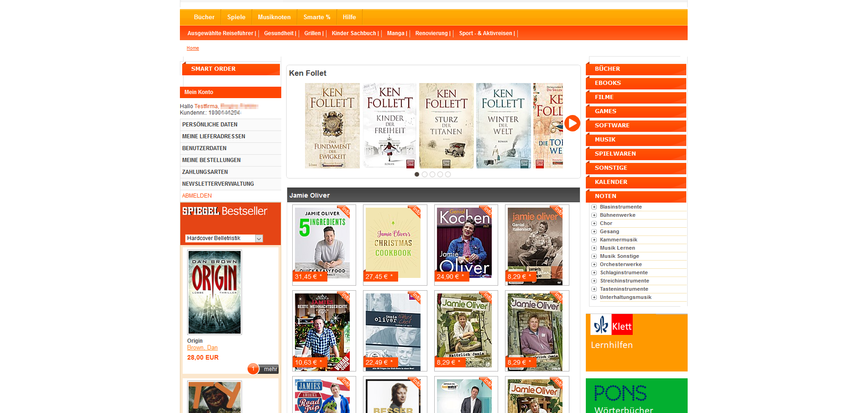Open Ausgewählte Reiseführer submenu link
The width and height of the screenshot is (868, 413).
[x=221, y=33]
